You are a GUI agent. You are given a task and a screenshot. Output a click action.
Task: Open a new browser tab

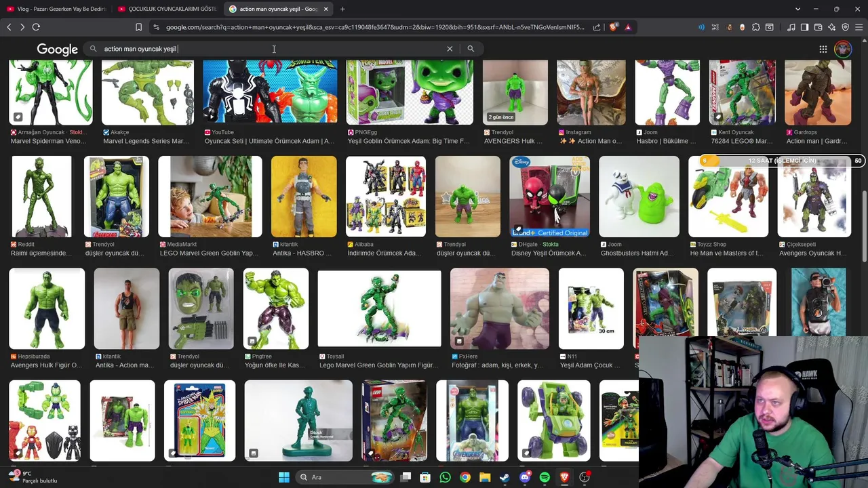tap(342, 9)
